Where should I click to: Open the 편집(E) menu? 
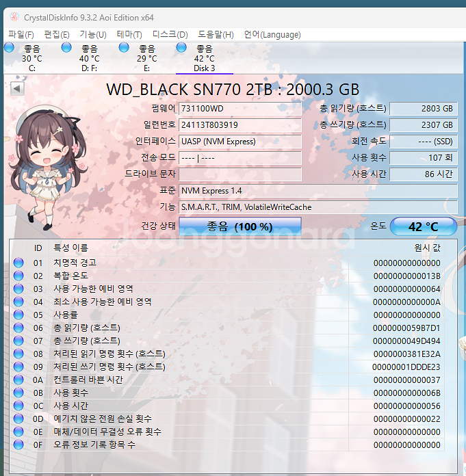[x=57, y=35]
